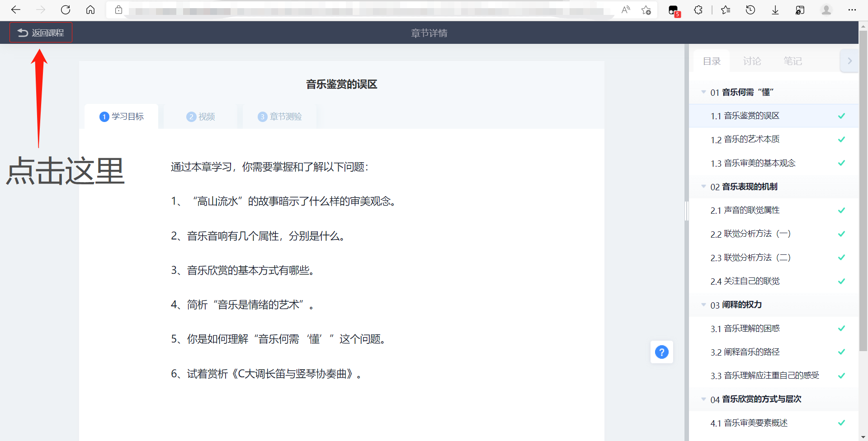Screen dimensions: 868x441
Task: Open section 4.1 音乐审美要素概述
Action: click(x=774, y=423)
